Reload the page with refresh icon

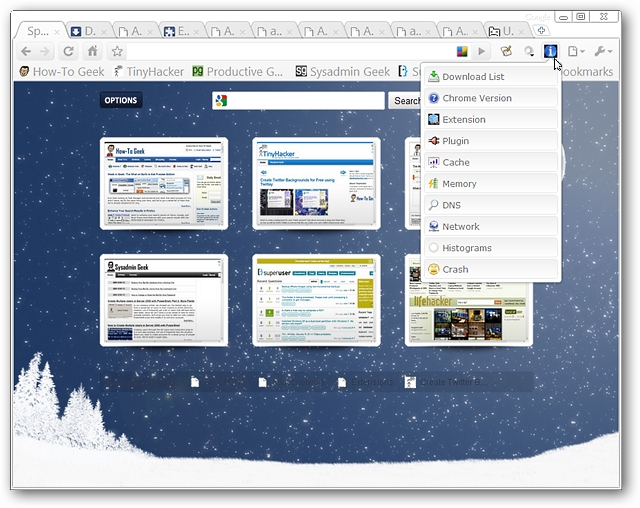tap(69, 51)
